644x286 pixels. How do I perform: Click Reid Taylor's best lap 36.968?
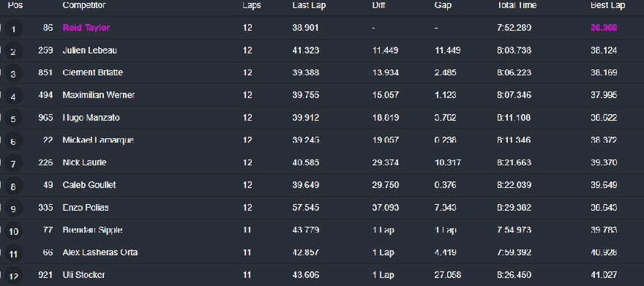pos(604,28)
